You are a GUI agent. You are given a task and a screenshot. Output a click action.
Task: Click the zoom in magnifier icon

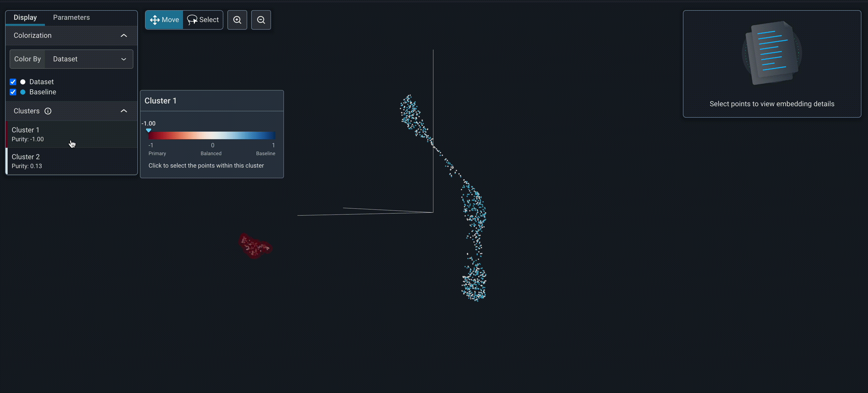[237, 20]
